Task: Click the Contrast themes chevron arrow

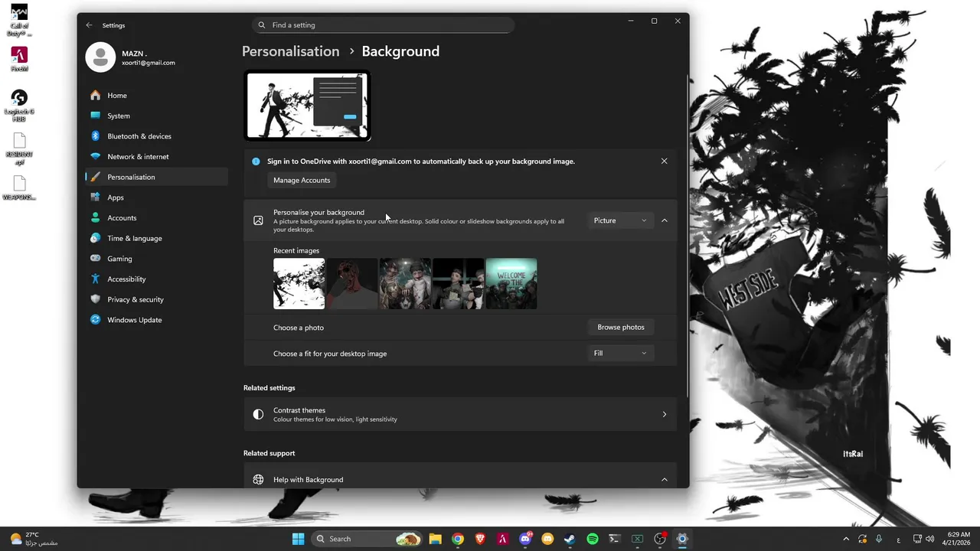Action: pyautogui.click(x=664, y=415)
